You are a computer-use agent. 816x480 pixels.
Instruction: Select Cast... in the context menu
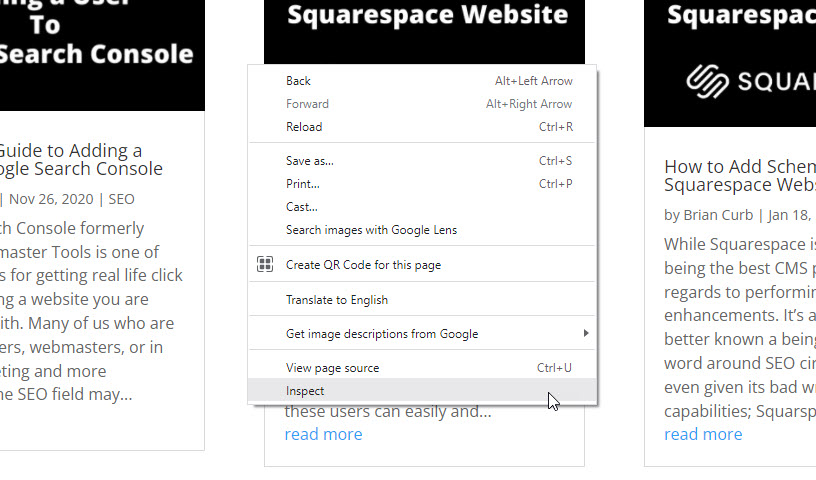tap(422, 207)
